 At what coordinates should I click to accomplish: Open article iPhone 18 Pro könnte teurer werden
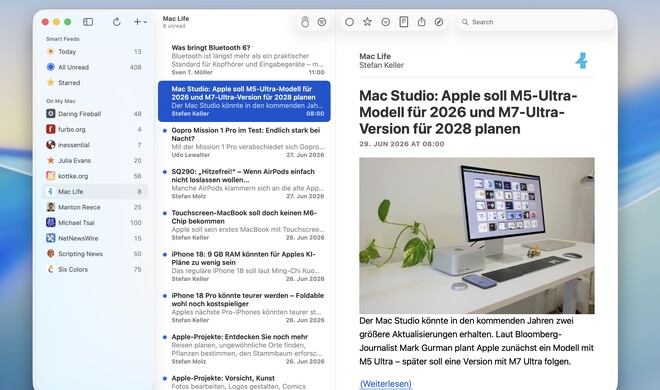click(244, 308)
